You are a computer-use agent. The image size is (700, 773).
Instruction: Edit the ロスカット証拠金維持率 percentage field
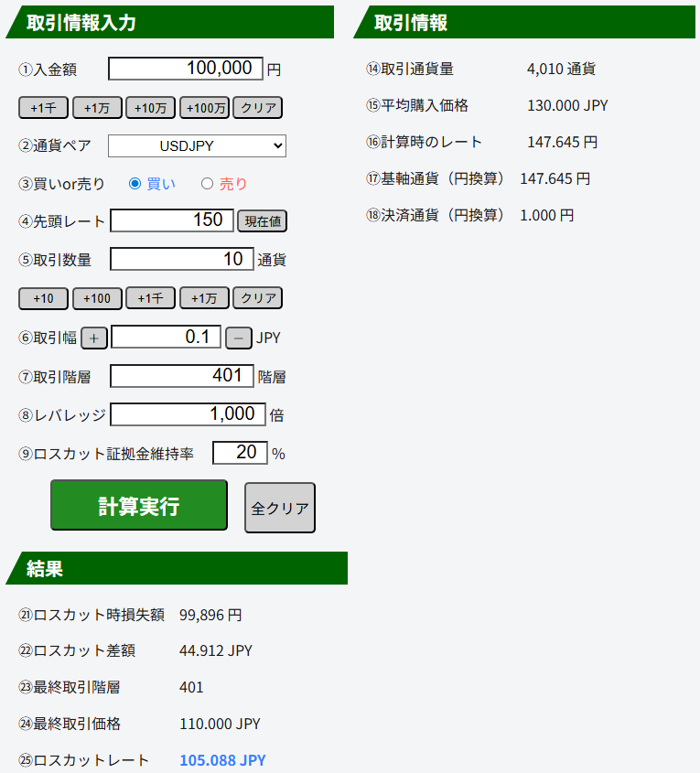[x=240, y=453]
